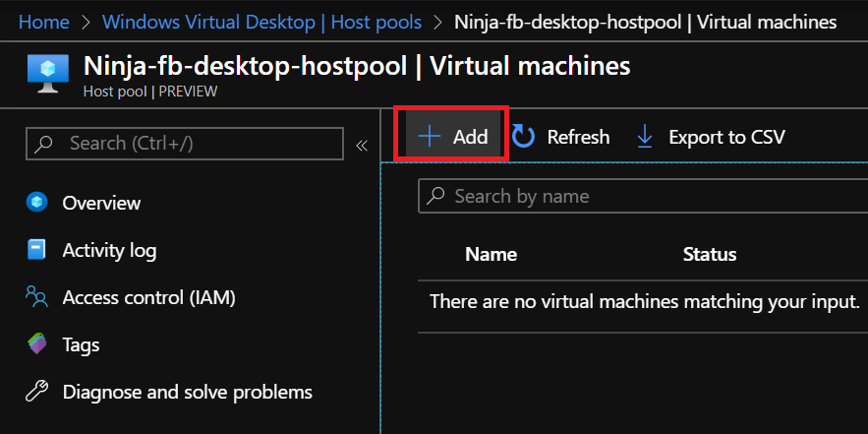The image size is (868, 434).
Task: Open Diagnose and solve problems item
Action: pyautogui.click(x=187, y=393)
